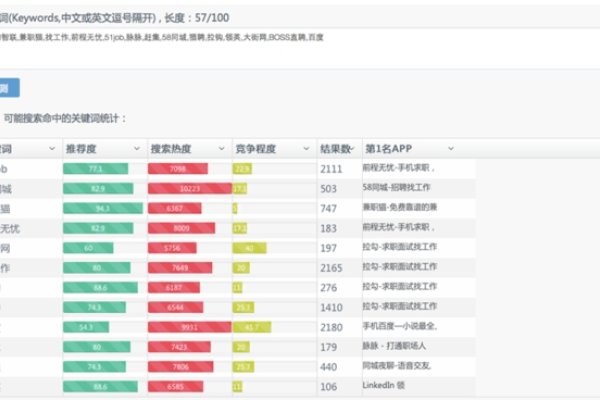Click result count 197

[x=328, y=248]
